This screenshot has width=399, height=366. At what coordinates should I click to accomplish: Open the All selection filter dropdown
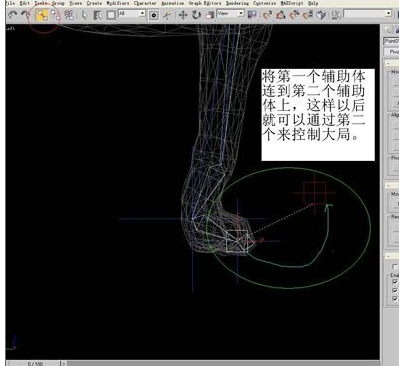[x=132, y=14]
